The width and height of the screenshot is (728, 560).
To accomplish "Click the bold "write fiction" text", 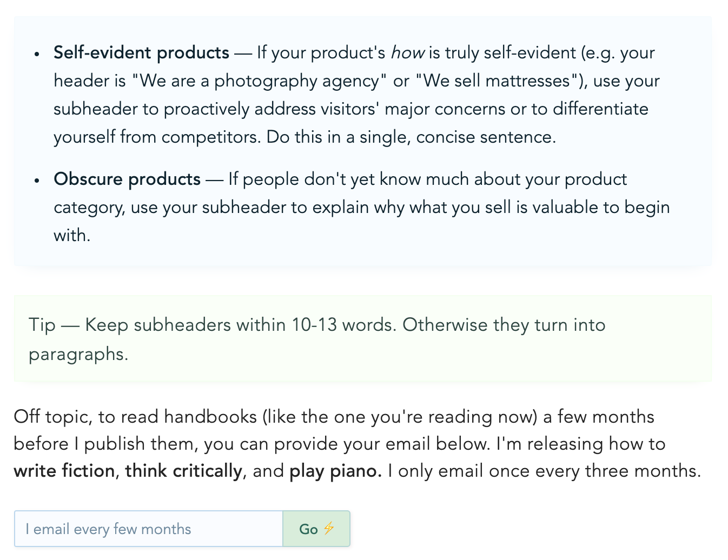I will click(64, 471).
